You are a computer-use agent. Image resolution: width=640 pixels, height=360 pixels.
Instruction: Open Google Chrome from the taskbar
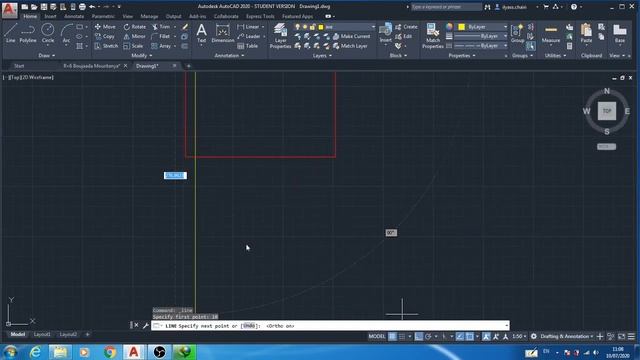[109, 352]
